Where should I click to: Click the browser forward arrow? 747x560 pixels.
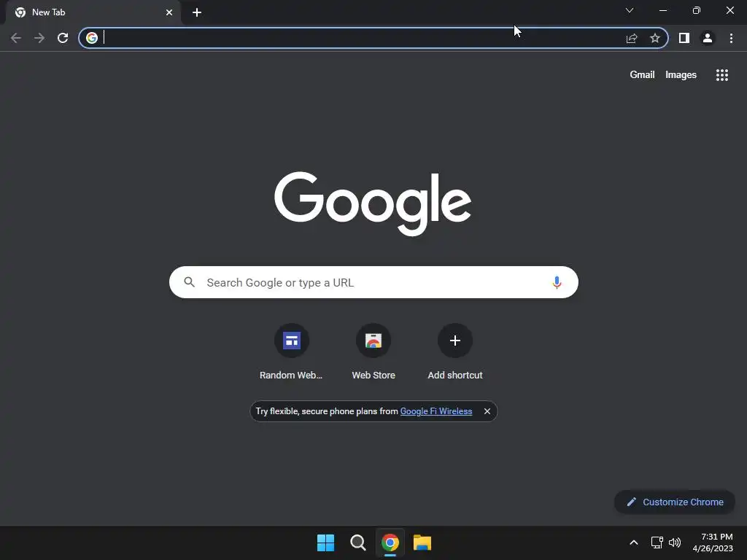click(x=39, y=38)
